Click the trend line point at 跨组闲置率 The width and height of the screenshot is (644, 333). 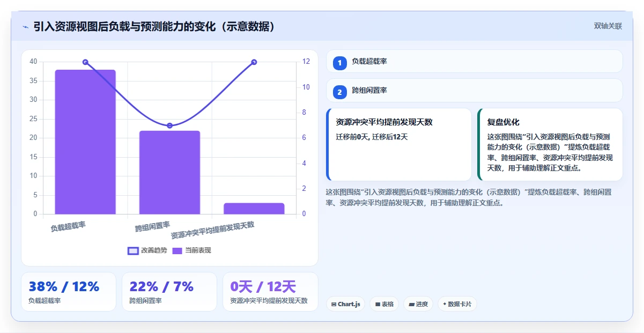tap(169, 125)
